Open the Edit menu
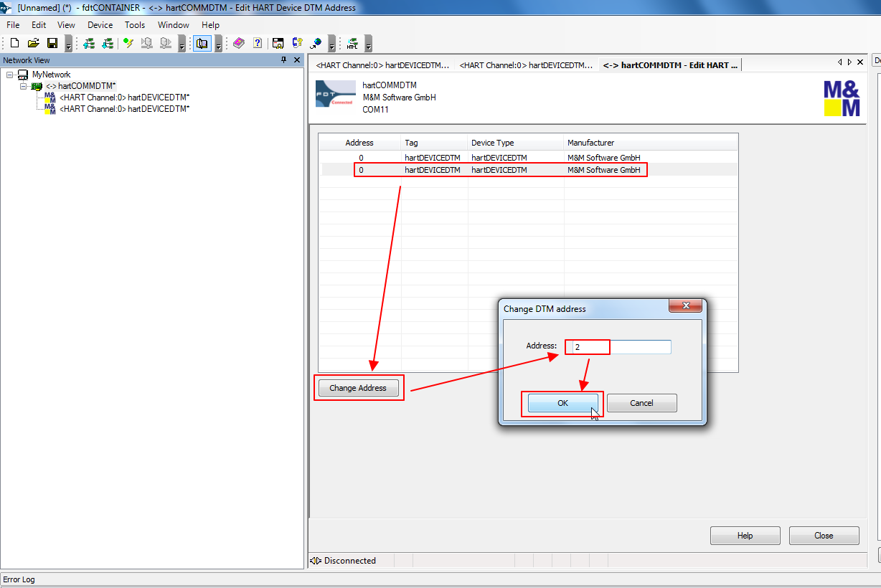The width and height of the screenshot is (881, 588). [39, 25]
